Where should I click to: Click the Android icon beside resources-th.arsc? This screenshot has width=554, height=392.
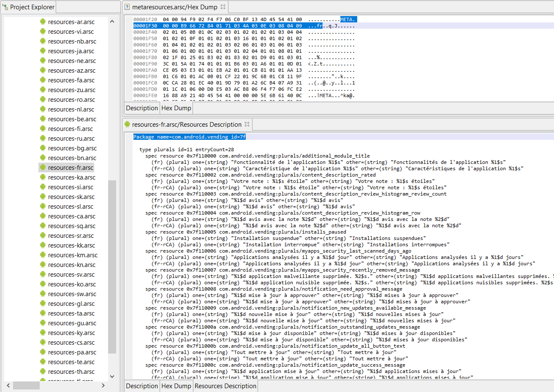click(x=43, y=372)
